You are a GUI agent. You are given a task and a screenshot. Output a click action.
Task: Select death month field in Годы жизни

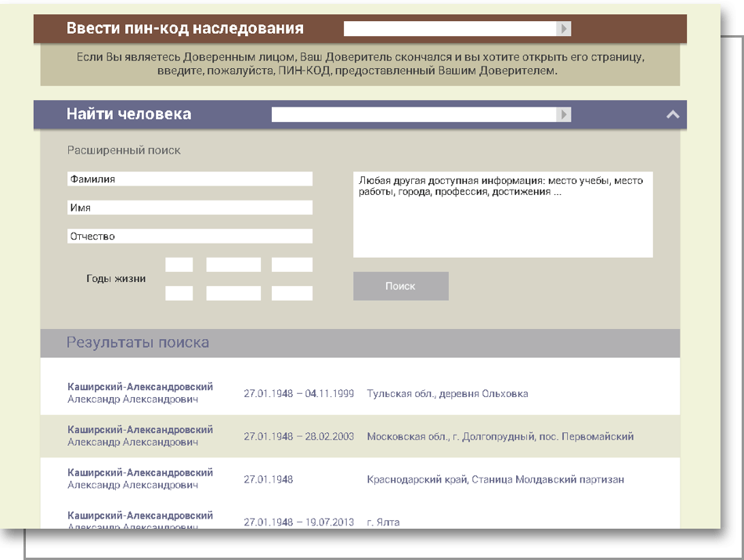(x=233, y=293)
